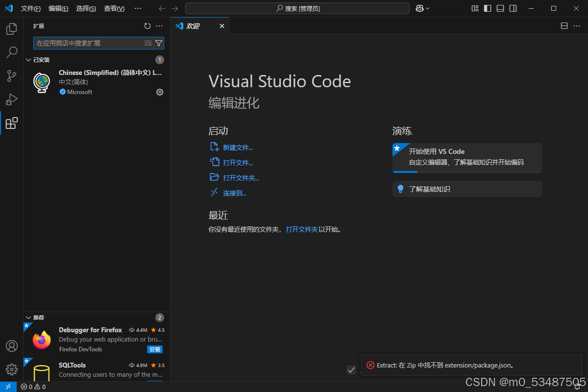588x392 pixels.
Task: Open the Manage gear icon at bottom left
Action: point(11,369)
